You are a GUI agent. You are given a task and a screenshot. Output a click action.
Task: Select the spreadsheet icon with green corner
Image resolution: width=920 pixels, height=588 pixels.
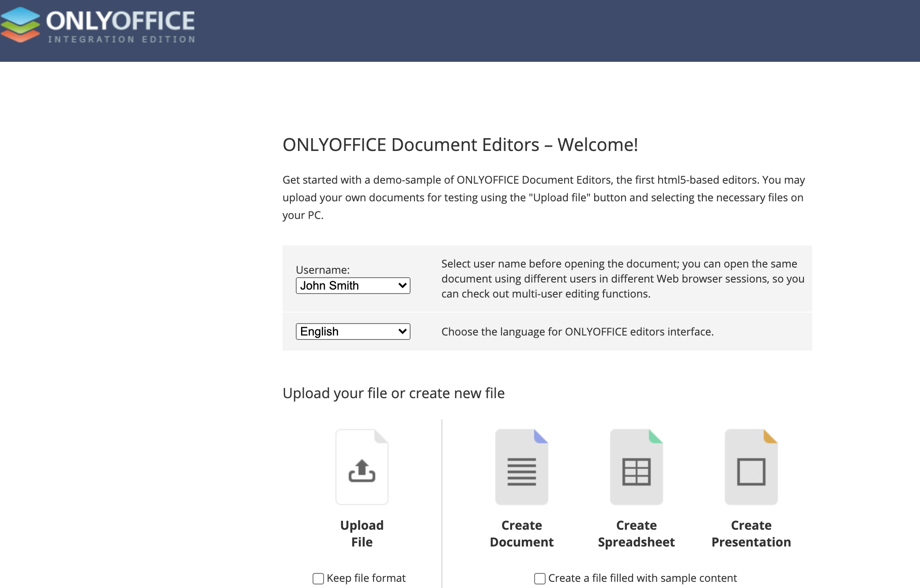click(x=636, y=466)
